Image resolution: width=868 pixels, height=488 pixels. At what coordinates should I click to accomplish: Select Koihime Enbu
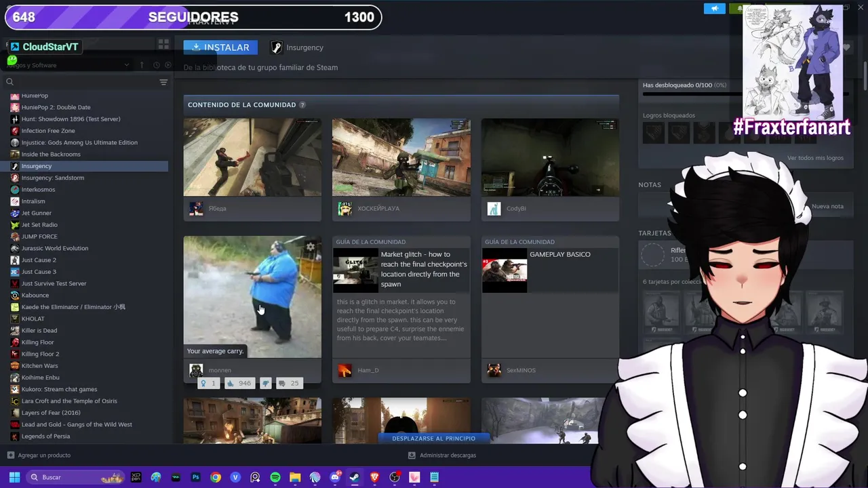click(x=40, y=378)
